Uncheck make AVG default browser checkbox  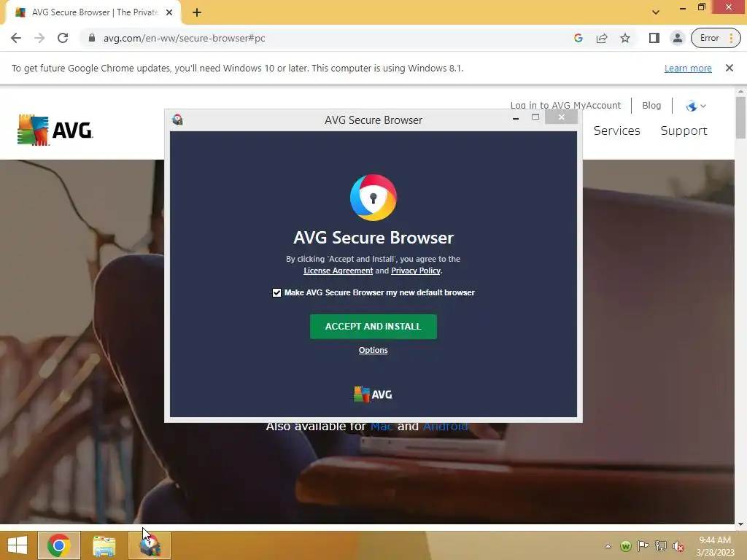[276, 292]
